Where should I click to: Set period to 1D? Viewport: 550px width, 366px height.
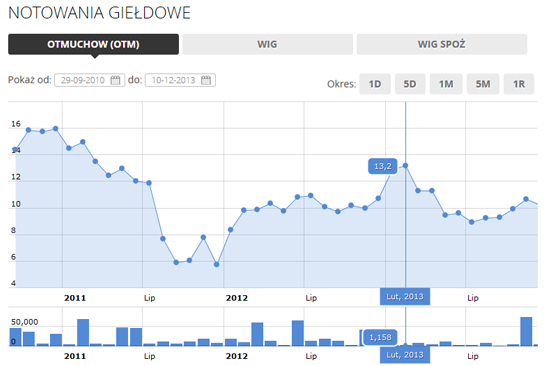coord(375,84)
